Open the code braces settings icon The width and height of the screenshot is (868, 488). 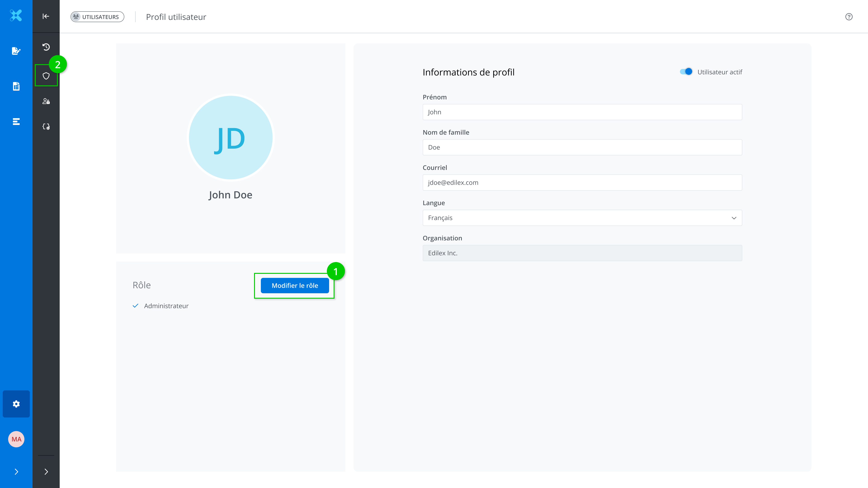click(x=46, y=127)
